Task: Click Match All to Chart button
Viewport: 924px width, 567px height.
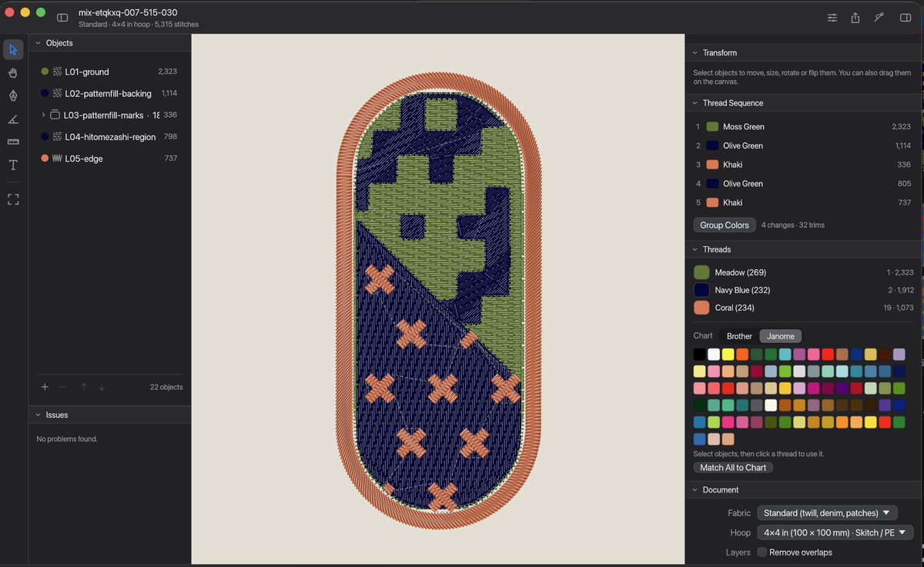Action: click(733, 468)
